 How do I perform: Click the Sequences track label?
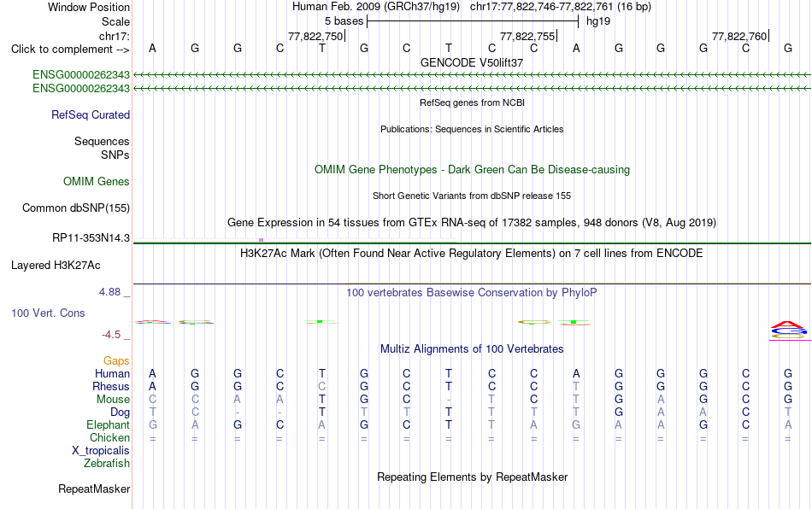102,141
